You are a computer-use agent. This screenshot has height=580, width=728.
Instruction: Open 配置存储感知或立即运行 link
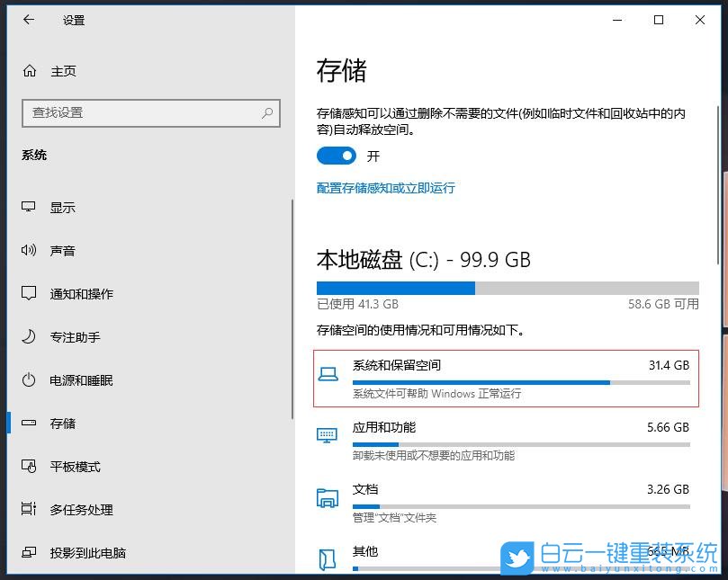[x=385, y=188]
